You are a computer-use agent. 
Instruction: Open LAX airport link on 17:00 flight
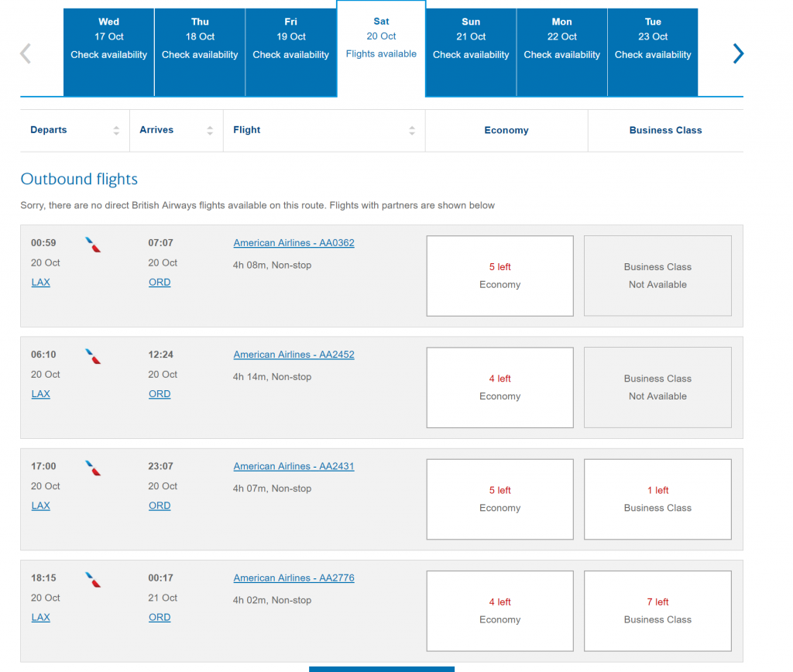click(x=40, y=506)
